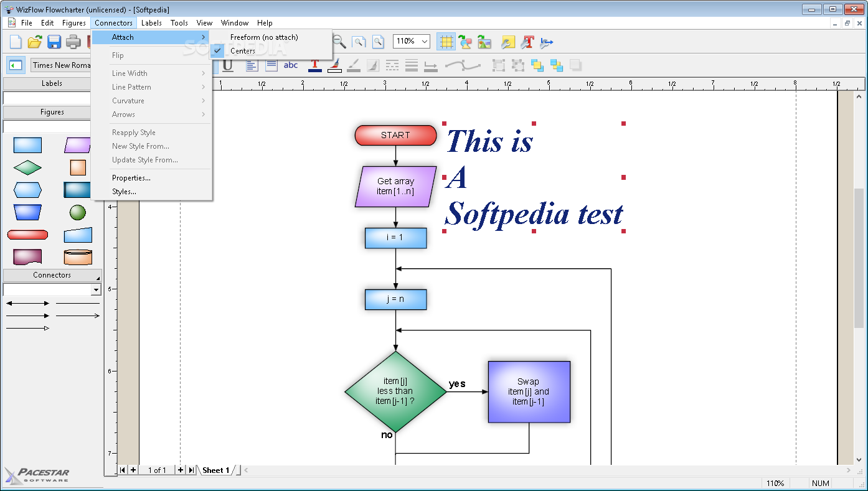Click the justify text icon

click(x=271, y=65)
